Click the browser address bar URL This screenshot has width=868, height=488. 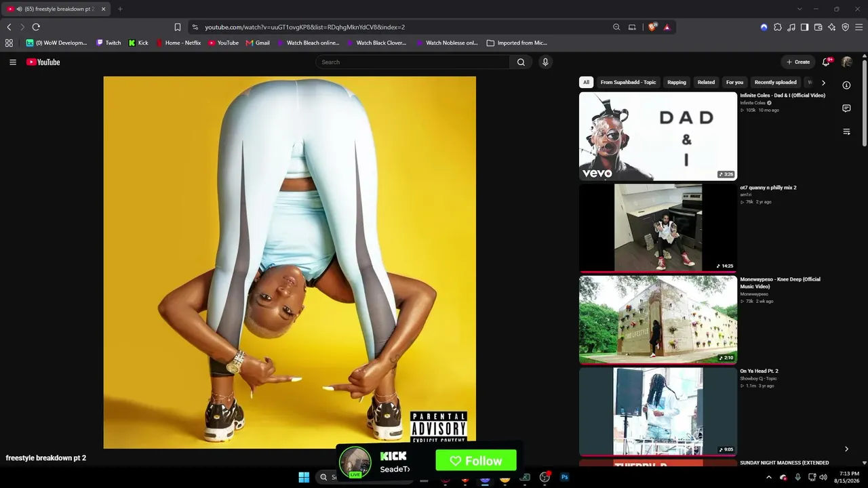click(x=305, y=27)
